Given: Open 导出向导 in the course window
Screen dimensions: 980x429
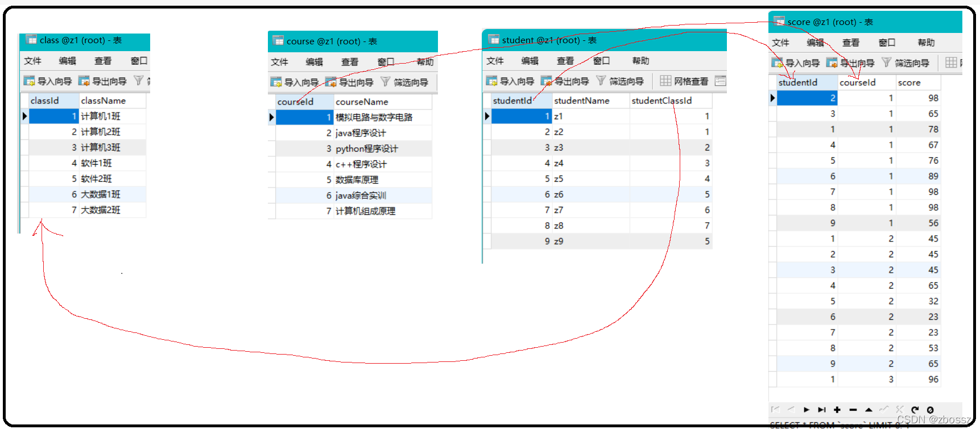Looking at the screenshot, I should point(349,82).
